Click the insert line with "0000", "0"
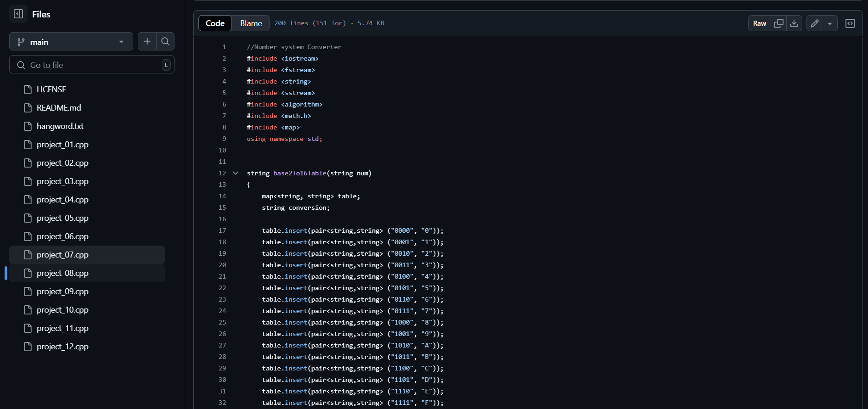 pos(353,230)
